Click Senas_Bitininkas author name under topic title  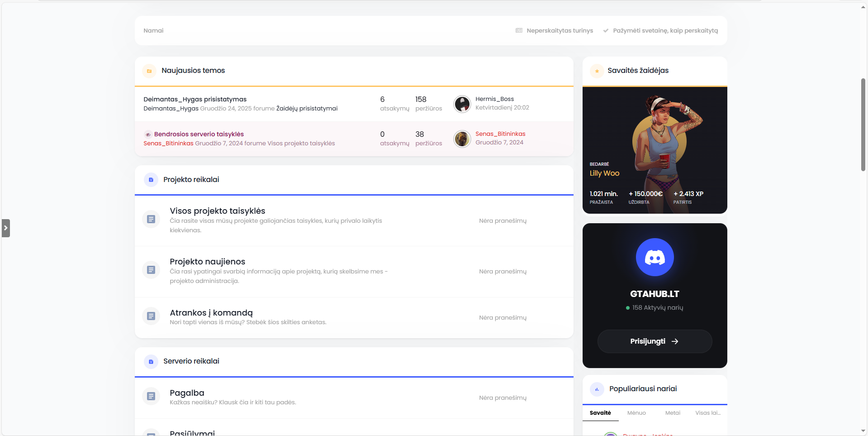point(168,144)
